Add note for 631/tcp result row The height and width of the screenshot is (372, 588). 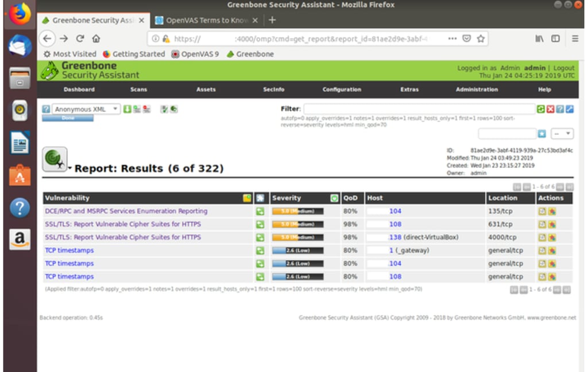click(542, 224)
